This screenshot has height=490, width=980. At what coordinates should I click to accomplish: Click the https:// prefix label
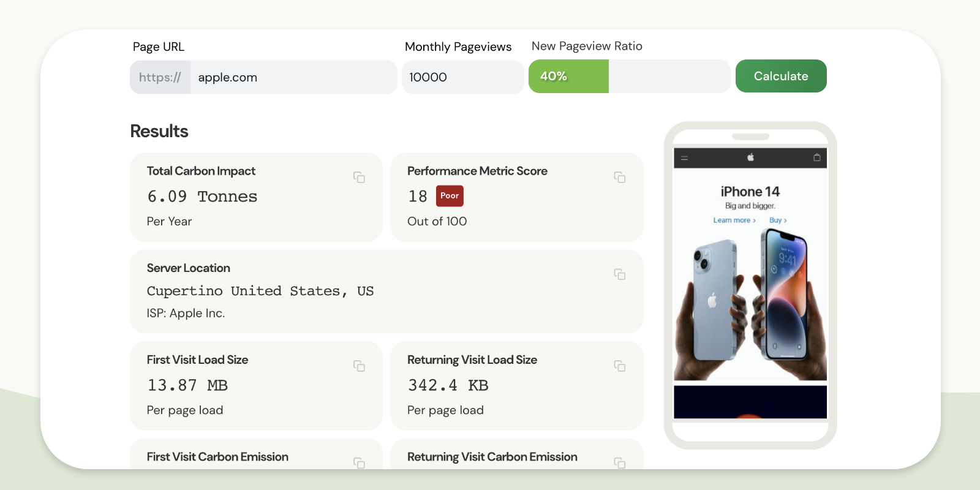pos(160,77)
